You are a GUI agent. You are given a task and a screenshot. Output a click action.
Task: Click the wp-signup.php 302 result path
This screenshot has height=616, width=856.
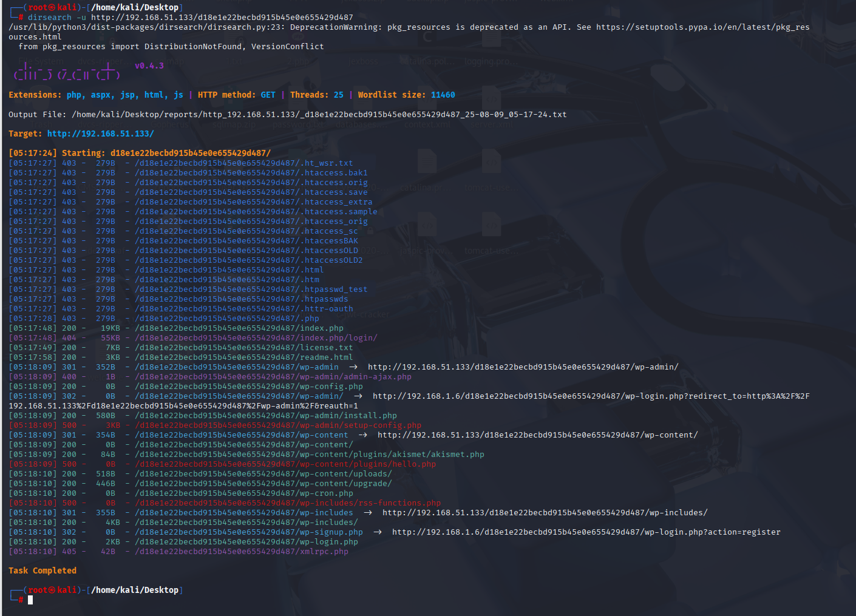(249, 532)
